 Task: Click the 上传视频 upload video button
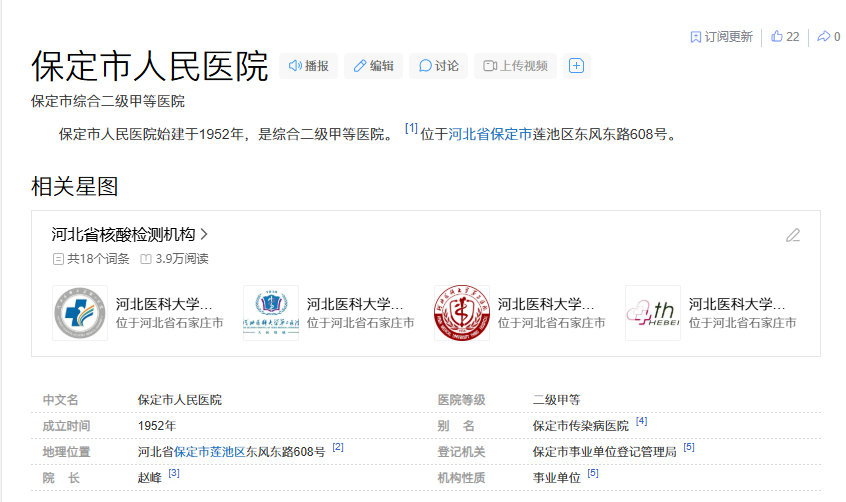coord(515,66)
